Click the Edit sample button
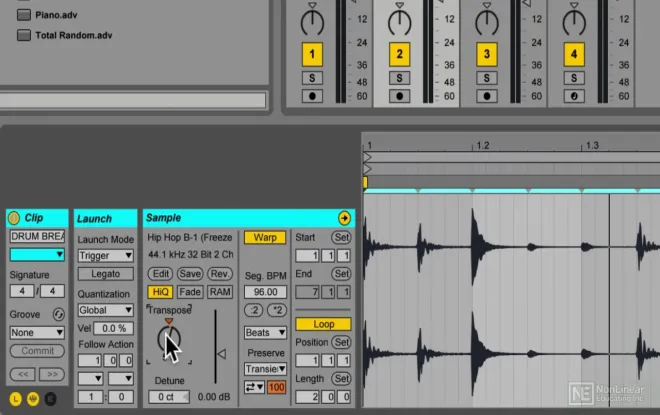 (x=160, y=274)
